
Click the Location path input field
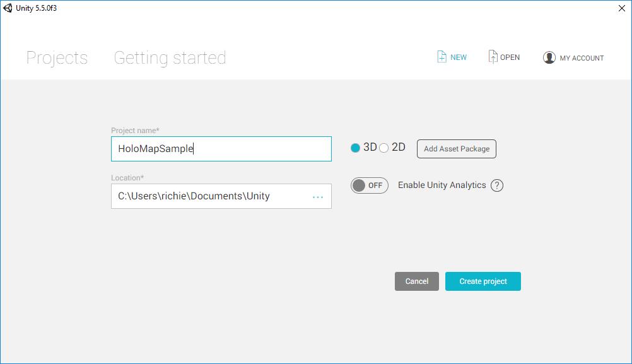[x=221, y=196]
